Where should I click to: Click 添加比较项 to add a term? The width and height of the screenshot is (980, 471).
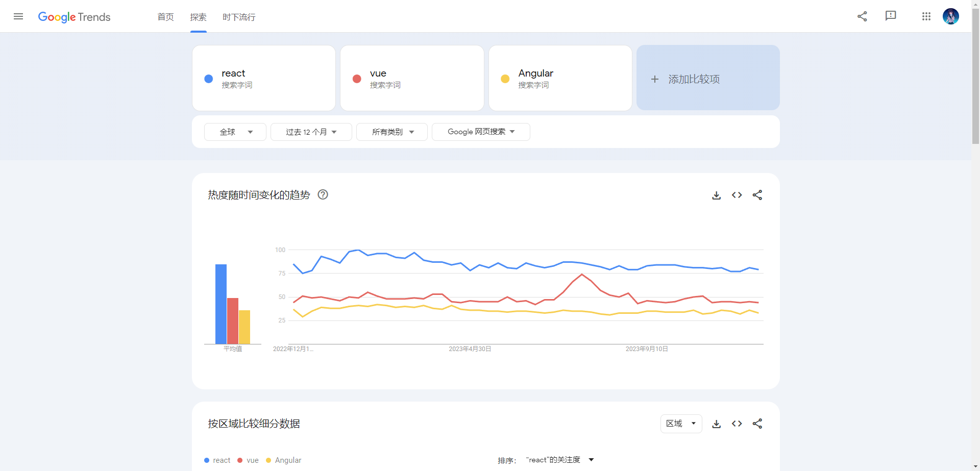[x=708, y=79]
